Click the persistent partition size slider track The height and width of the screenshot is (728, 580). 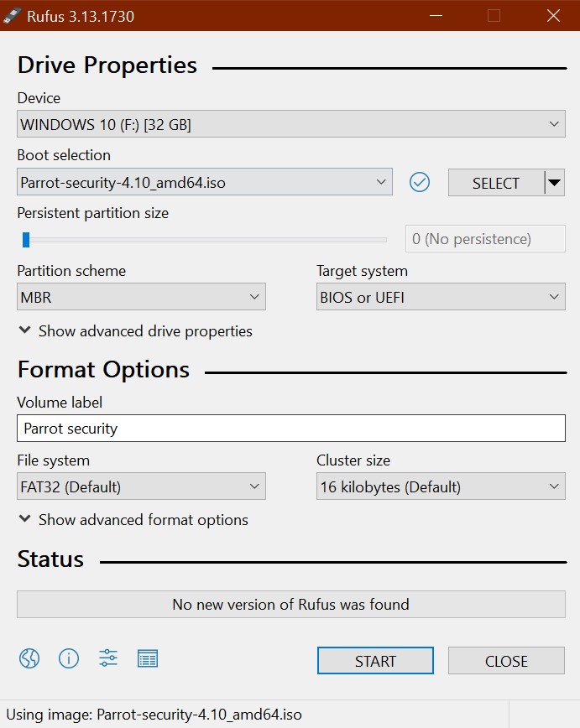point(205,240)
